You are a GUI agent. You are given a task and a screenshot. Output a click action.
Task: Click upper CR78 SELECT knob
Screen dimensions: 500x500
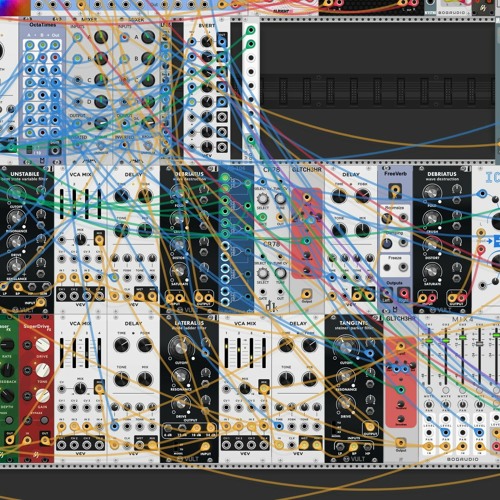263,199
